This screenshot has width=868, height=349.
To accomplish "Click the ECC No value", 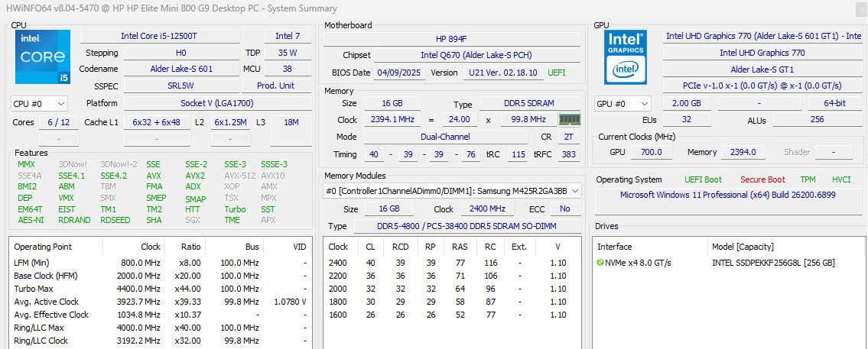I will tap(564, 209).
